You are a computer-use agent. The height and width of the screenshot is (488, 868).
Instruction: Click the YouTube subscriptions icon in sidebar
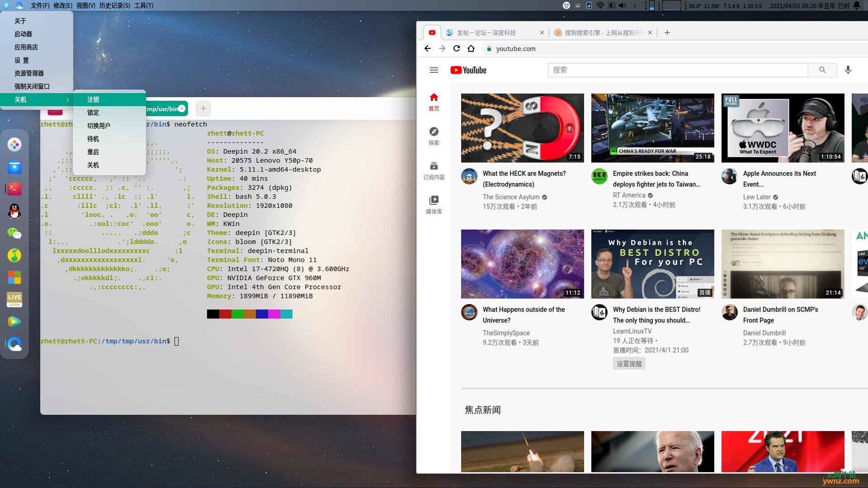tap(434, 166)
